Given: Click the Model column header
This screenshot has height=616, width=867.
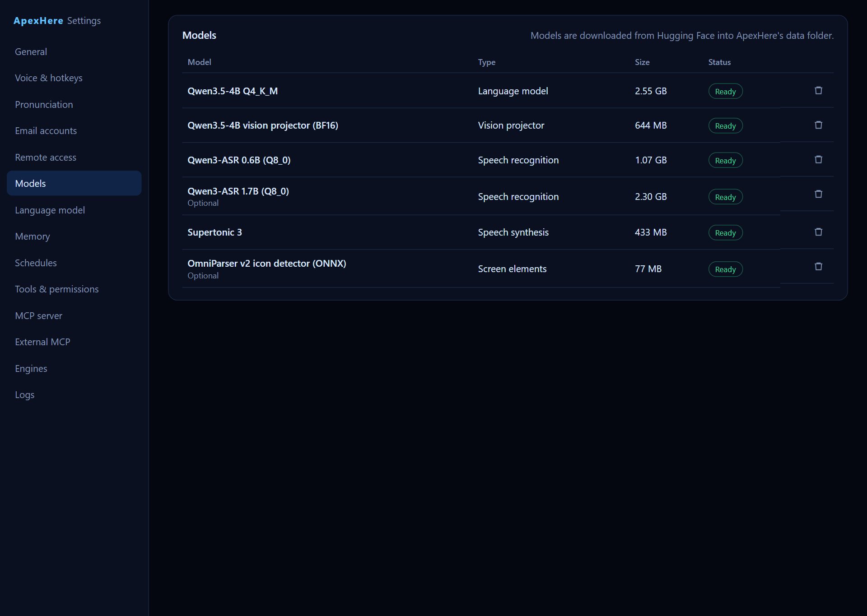Looking at the screenshot, I should 199,62.
